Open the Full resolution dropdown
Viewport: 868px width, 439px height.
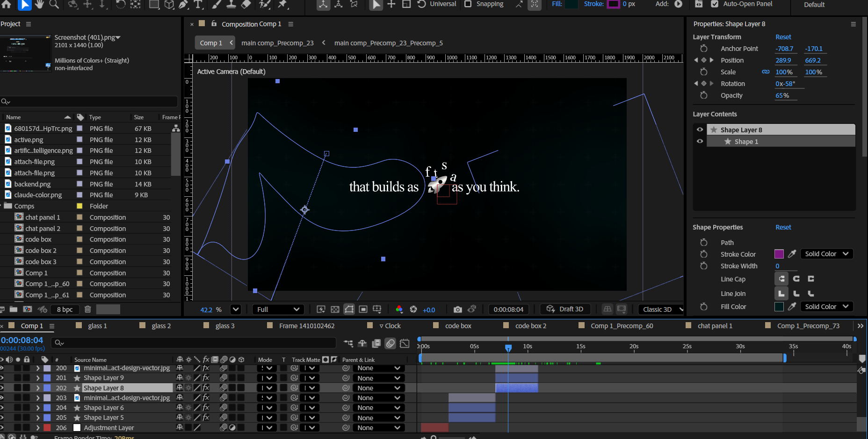(278, 309)
